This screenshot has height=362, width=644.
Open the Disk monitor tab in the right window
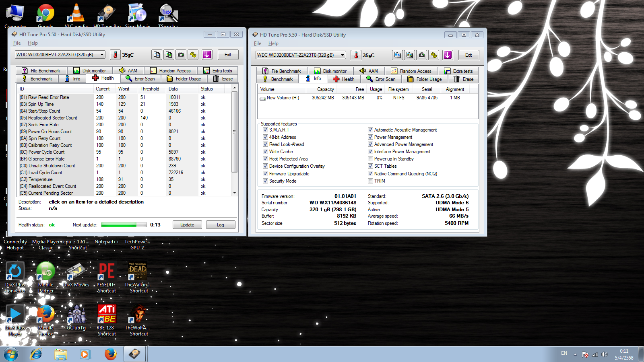(x=330, y=71)
